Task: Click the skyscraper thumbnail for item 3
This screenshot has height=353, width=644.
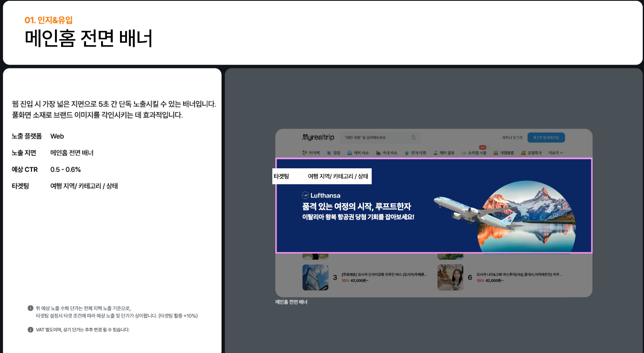Action: [315, 277]
